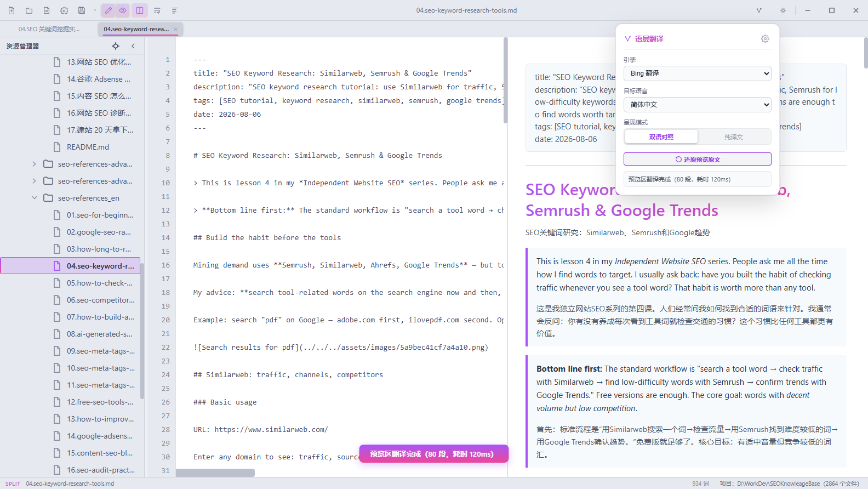Viewport: 868px width, 489px height.
Task: Open settings via the toolbar gear icon
Action: pos(64,10)
